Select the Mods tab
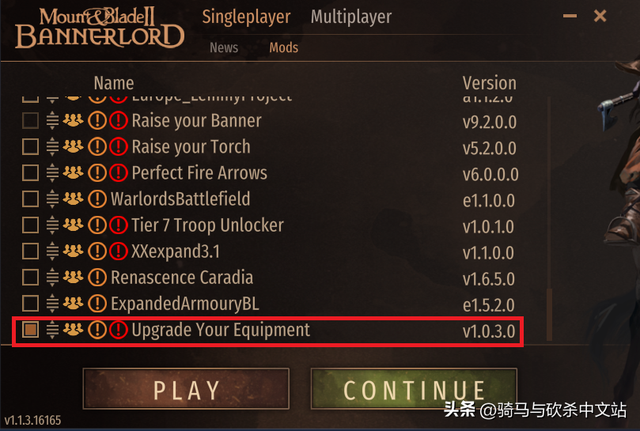 point(284,48)
